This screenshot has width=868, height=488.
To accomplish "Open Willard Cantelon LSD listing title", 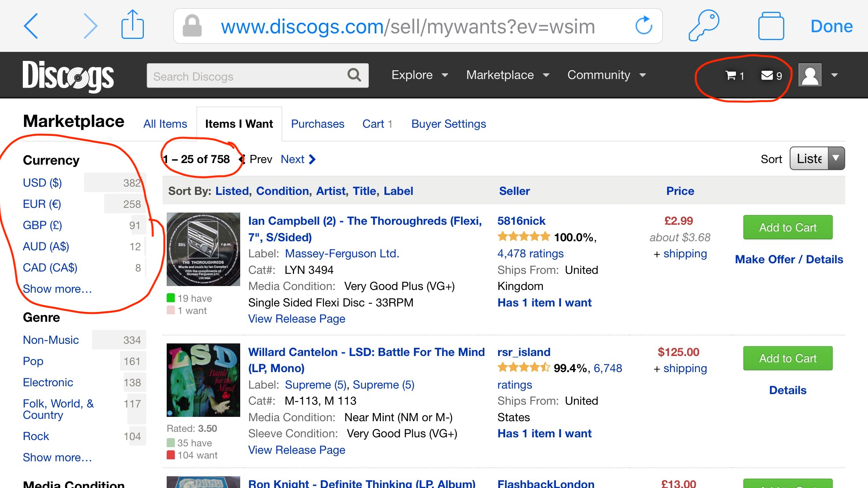I will coord(366,360).
